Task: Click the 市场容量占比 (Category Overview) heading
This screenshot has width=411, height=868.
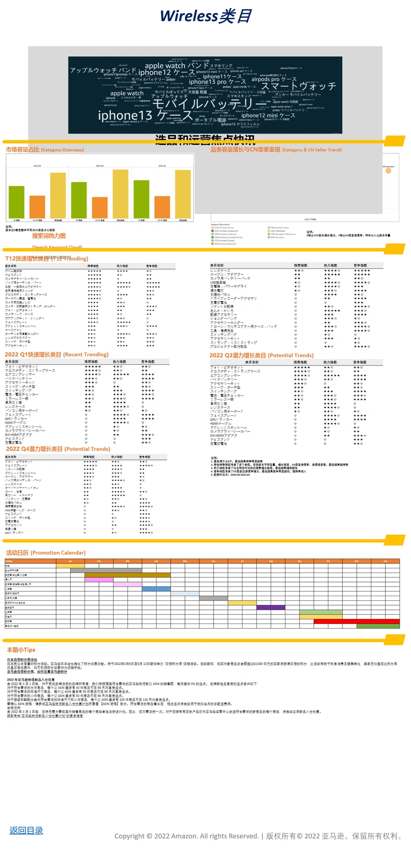Action: coord(45,150)
